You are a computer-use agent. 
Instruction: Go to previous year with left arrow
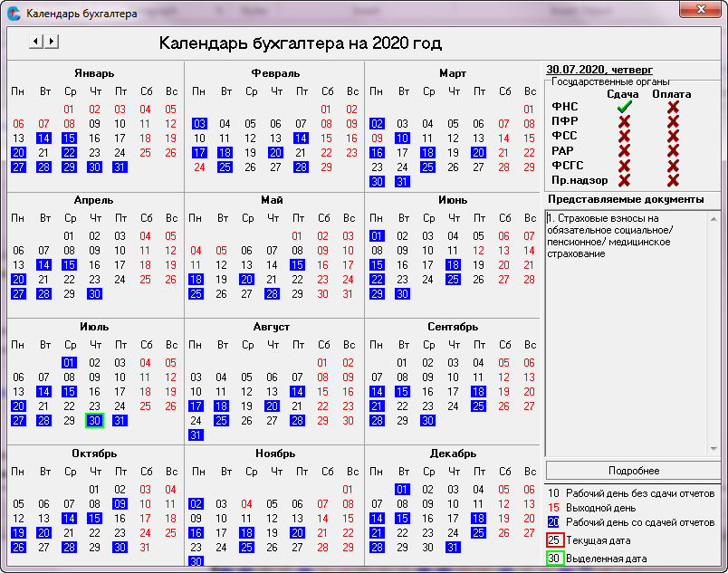[x=35, y=42]
